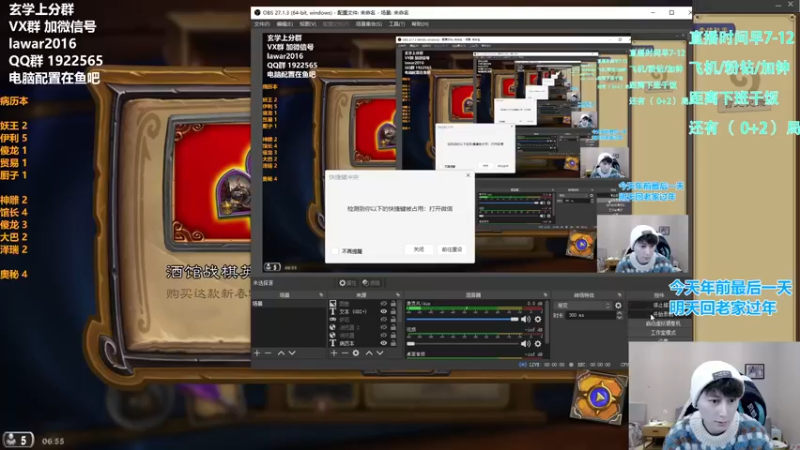Open the transition type dropdown
The height and width of the screenshot is (450, 800).
tap(583, 305)
